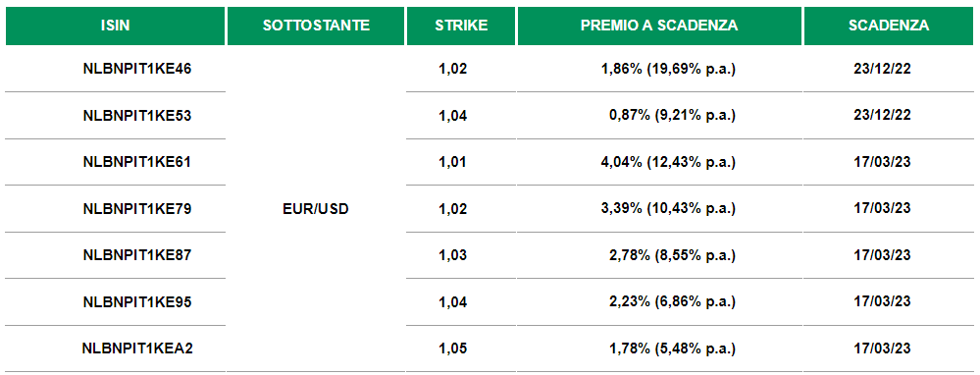Select premium 0,87% (9,21% p.a.) cell
This screenshot has width=980, height=375.
[672, 116]
